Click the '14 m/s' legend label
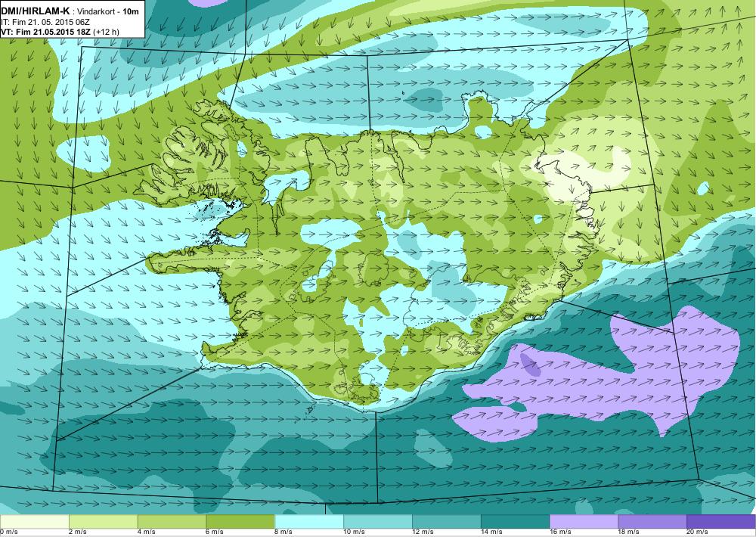The height and width of the screenshot is (537, 756). (x=492, y=532)
